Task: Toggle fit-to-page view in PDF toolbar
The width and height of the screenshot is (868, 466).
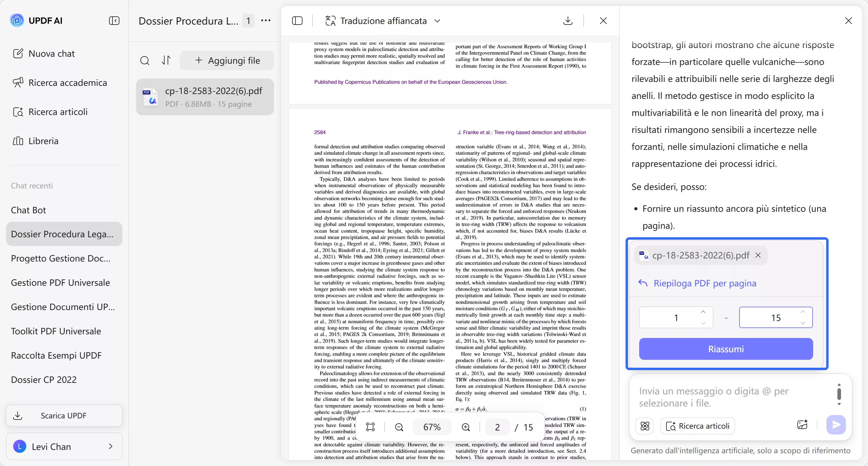Action: (370, 427)
